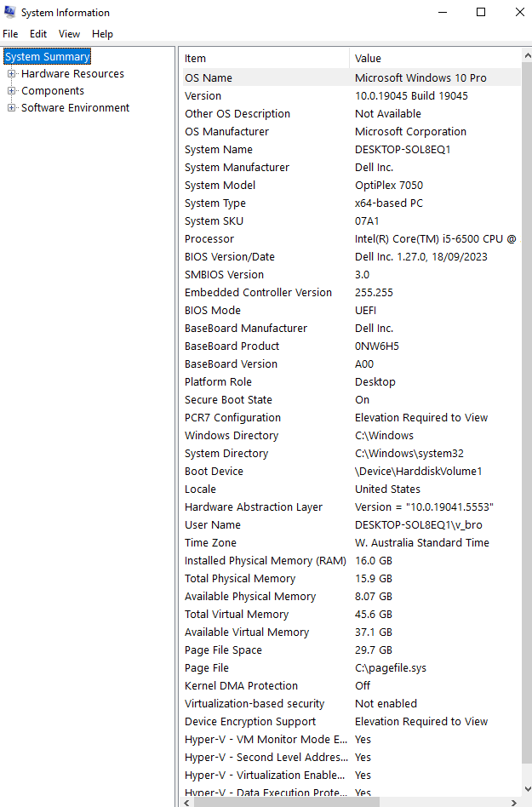Select the BIOS Version/Date row
The image size is (532, 807).
click(350, 257)
